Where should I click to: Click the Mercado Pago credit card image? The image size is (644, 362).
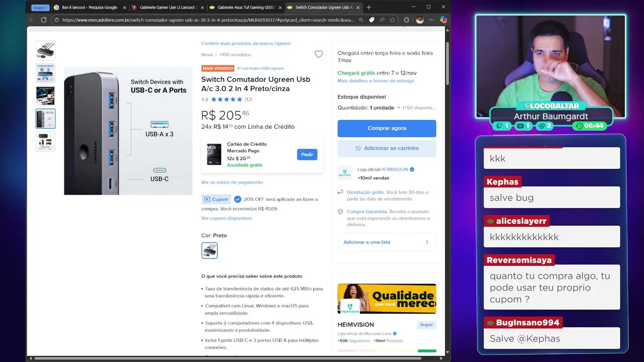click(214, 154)
